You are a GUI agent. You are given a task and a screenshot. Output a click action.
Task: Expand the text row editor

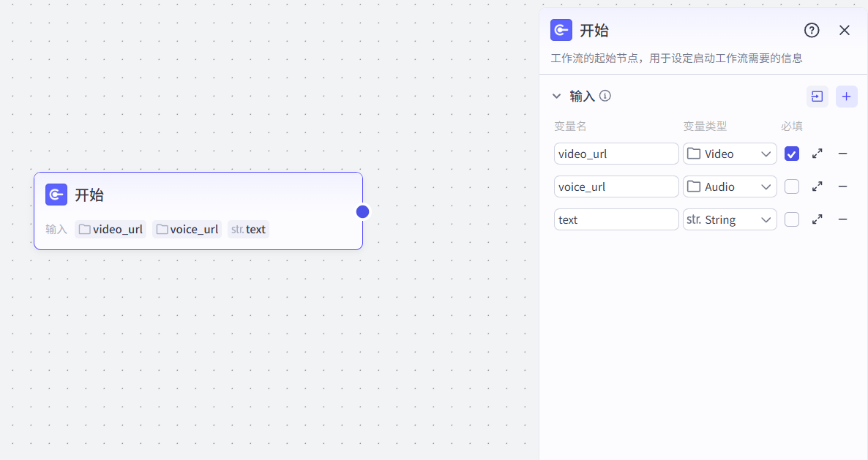pyautogui.click(x=818, y=219)
